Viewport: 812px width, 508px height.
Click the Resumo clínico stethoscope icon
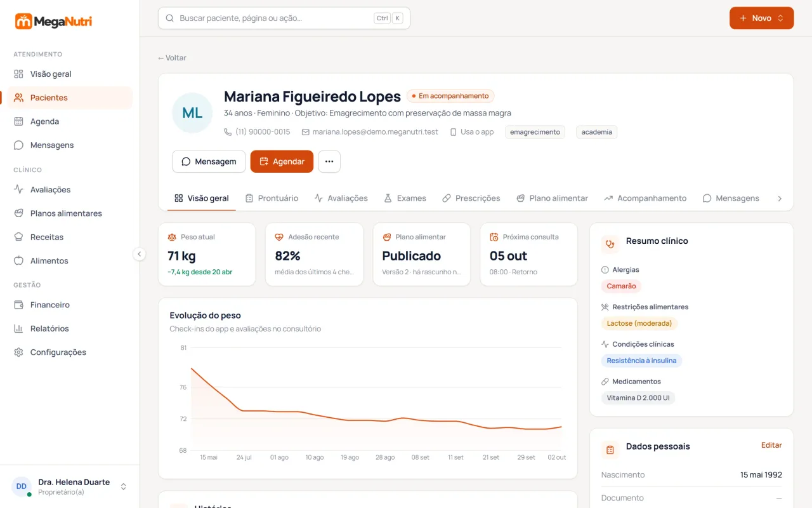coord(610,244)
